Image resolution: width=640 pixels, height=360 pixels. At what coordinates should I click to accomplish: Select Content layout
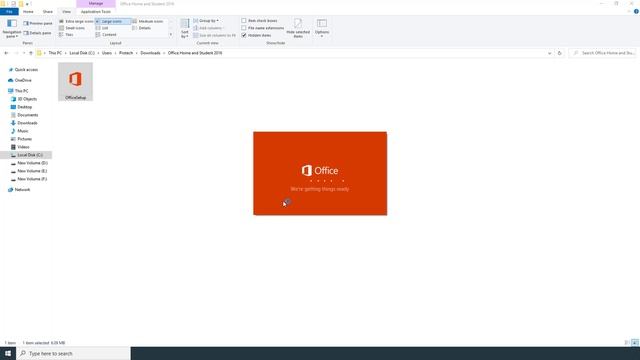pos(106,35)
